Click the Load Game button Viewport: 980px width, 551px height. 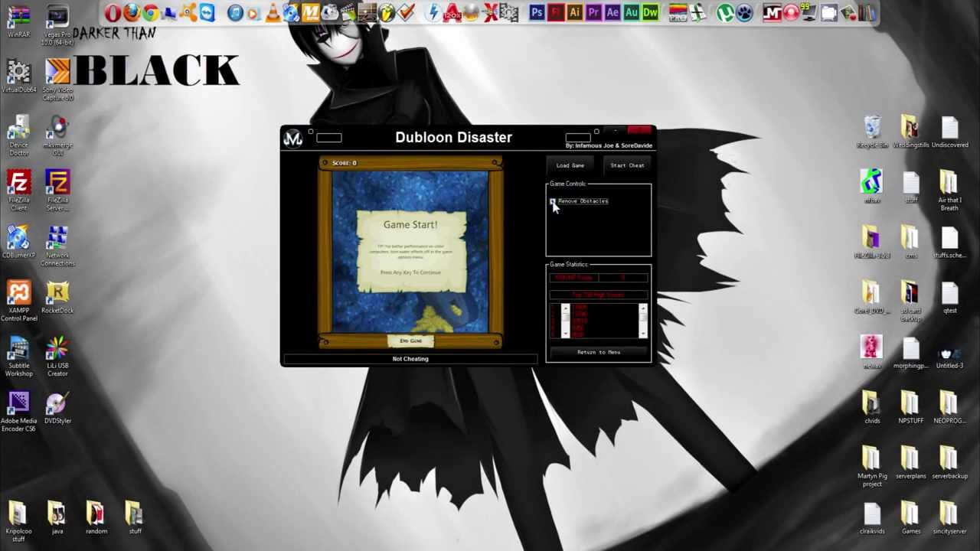point(570,165)
